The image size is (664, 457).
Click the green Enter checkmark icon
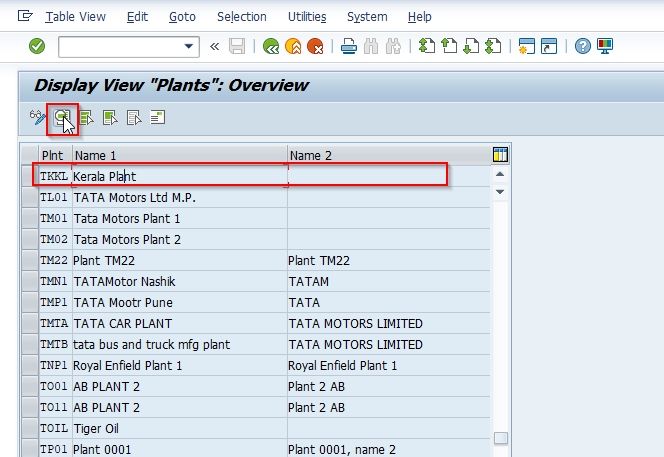(x=37, y=46)
